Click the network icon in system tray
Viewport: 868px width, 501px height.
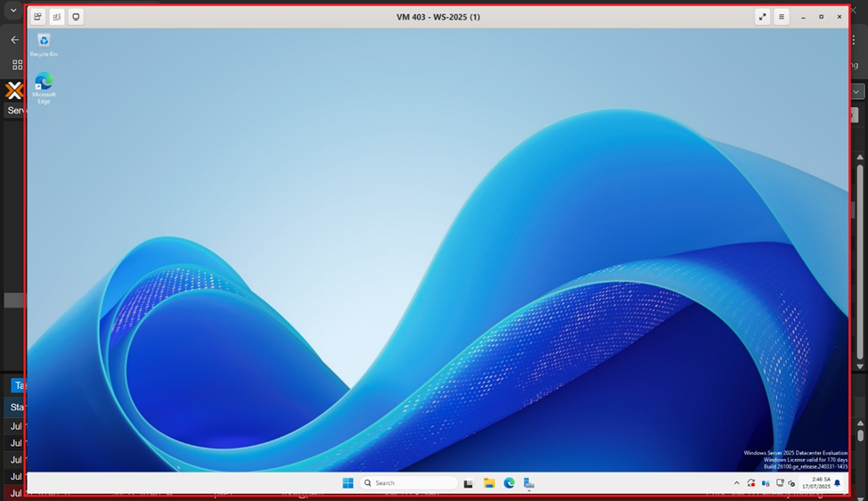780,483
